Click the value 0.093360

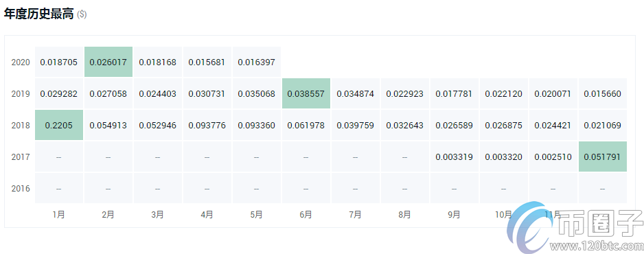click(x=256, y=126)
